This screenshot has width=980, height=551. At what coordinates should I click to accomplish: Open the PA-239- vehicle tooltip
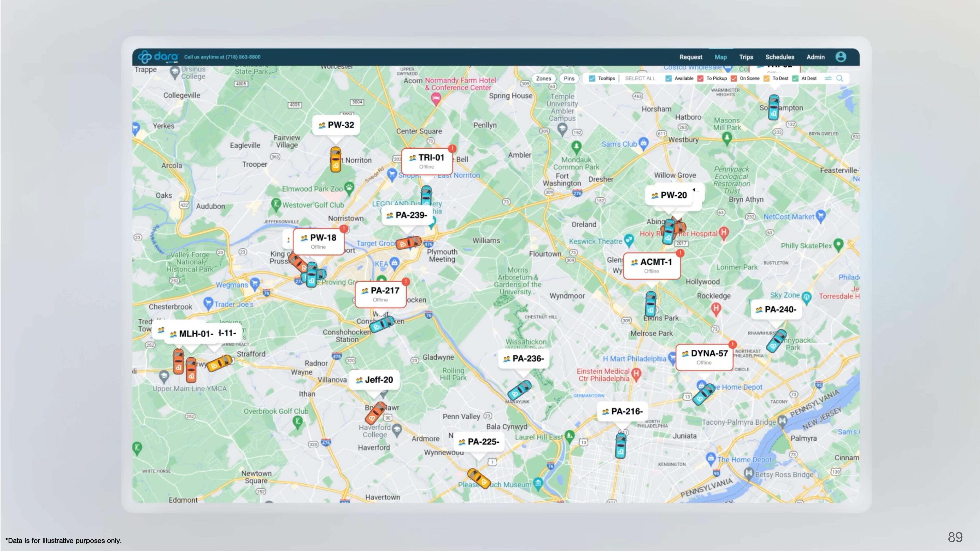tap(407, 215)
